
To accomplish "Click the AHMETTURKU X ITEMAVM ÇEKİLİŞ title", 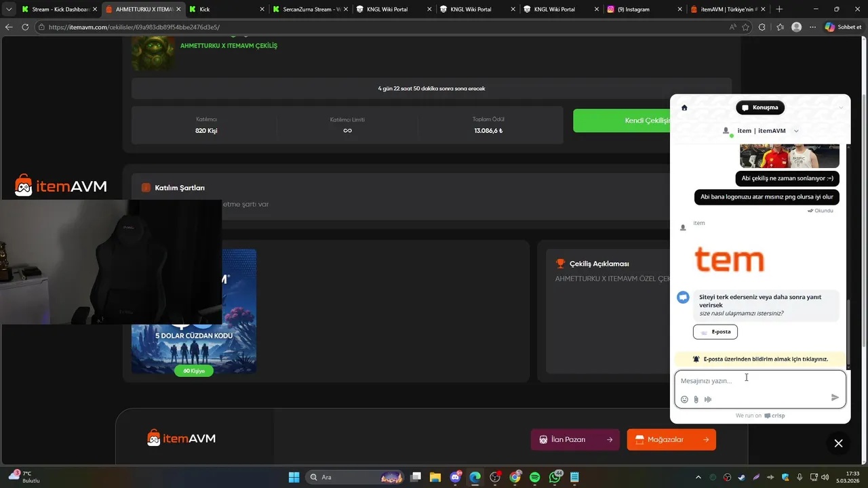I will click(229, 45).
